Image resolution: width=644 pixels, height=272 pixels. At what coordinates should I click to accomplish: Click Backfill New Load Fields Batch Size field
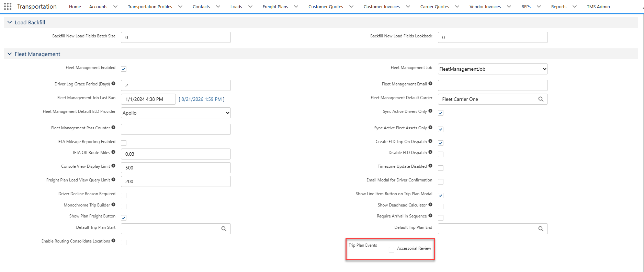click(176, 37)
